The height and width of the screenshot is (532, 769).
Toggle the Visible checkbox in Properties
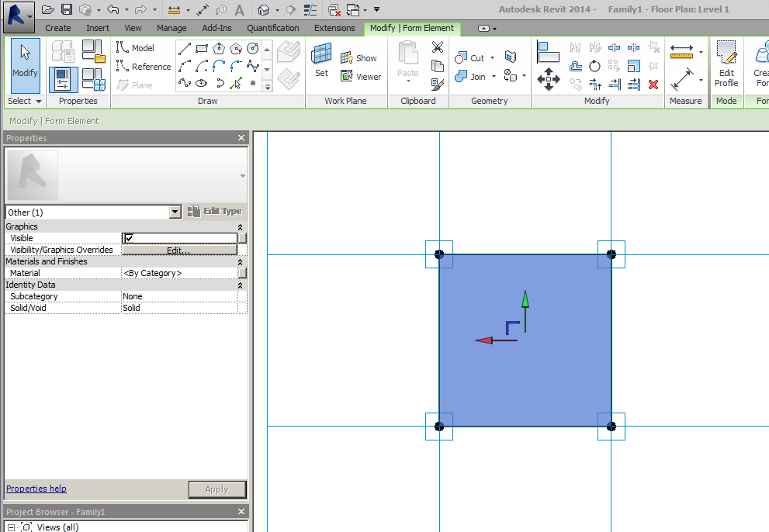[x=129, y=238]
